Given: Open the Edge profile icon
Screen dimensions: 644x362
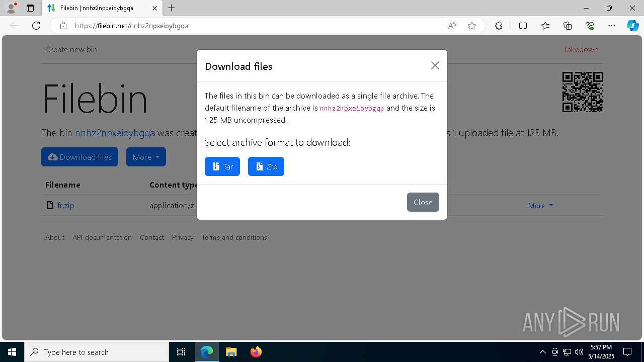Looking at the screenshot, I should click(11, 8).
